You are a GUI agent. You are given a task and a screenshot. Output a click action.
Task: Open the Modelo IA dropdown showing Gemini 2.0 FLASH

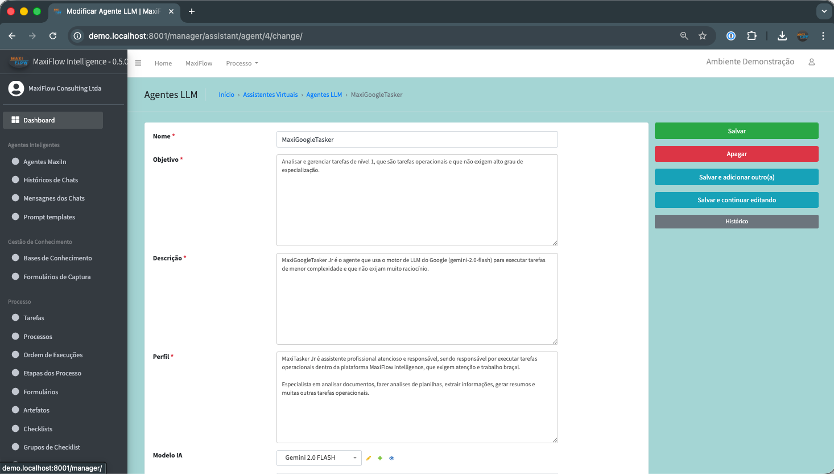[319, 458]
